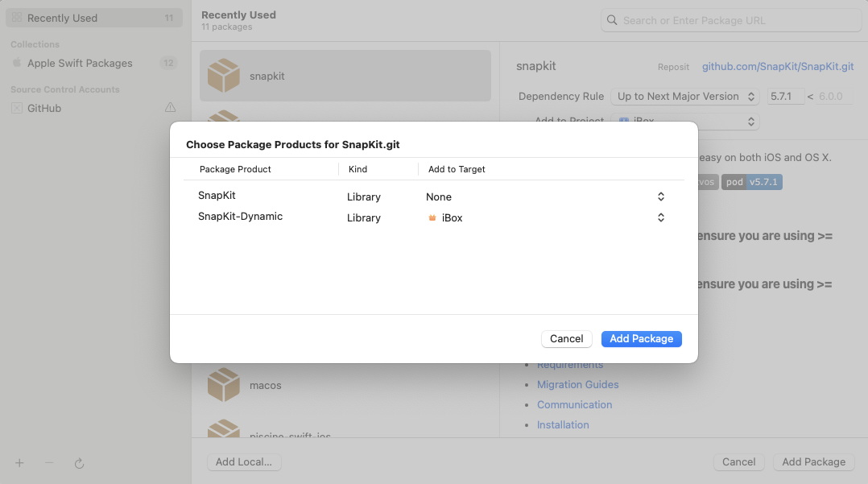Select Apple Swift Packages collection
Screen dimensions: 868x484
click(80, 63)
